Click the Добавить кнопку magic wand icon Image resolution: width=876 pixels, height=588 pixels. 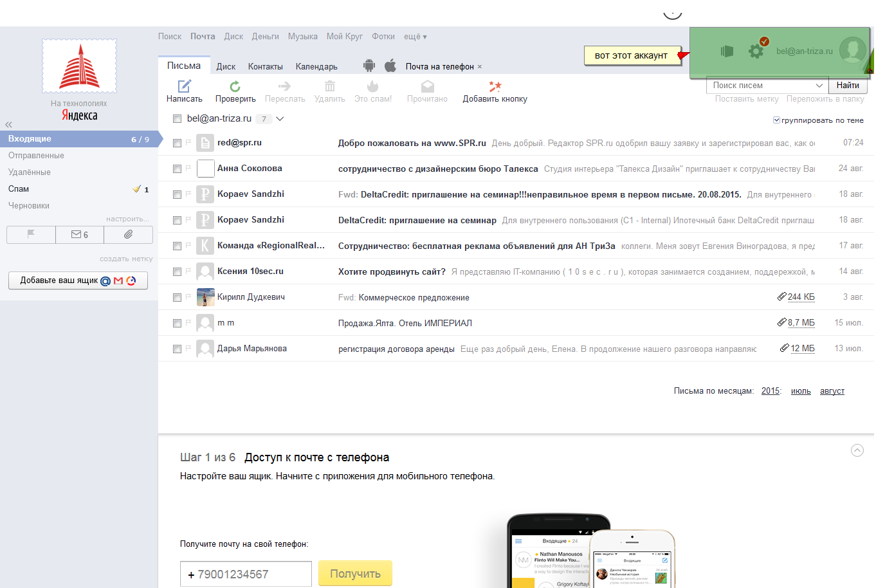pyautogui.click(x=495, y=86)
